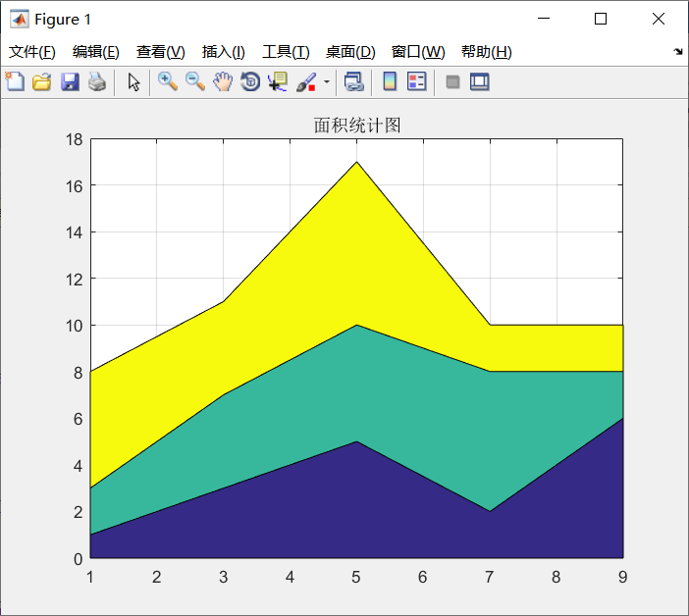This screenshot has height=616, width=689.
Task: Select the Edit Plot arrow tool
Action: coord(133,82)
